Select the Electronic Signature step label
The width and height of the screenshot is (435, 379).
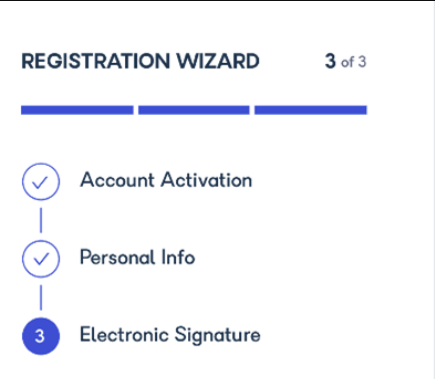coord(170,335)
